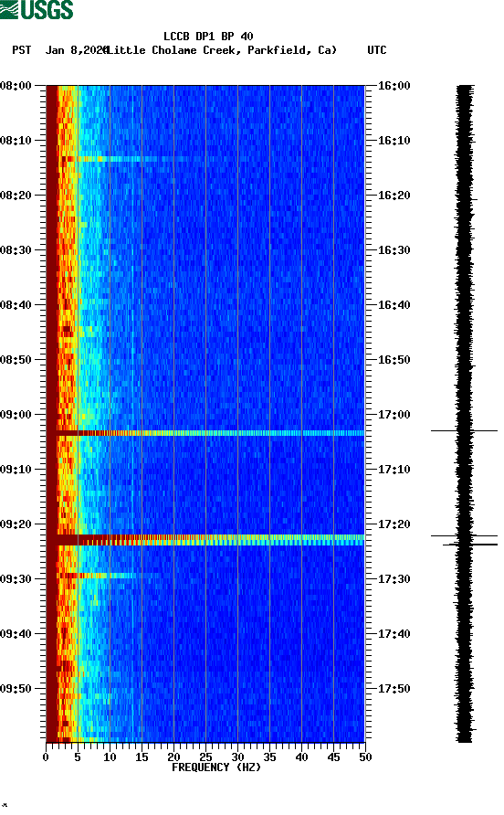This screenshot has width=504, height=815.
Task: Click the 08:20 PST time label
Action: click(x=16, y=196)
